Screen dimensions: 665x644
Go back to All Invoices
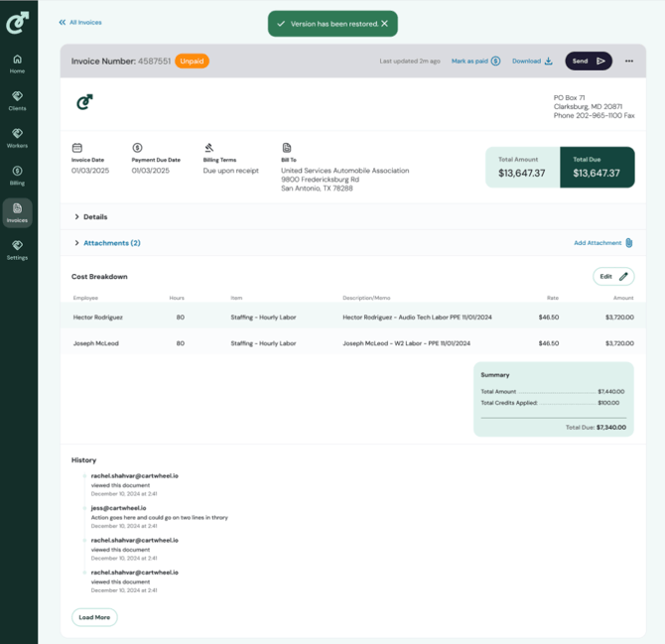(x=79, y=22)
